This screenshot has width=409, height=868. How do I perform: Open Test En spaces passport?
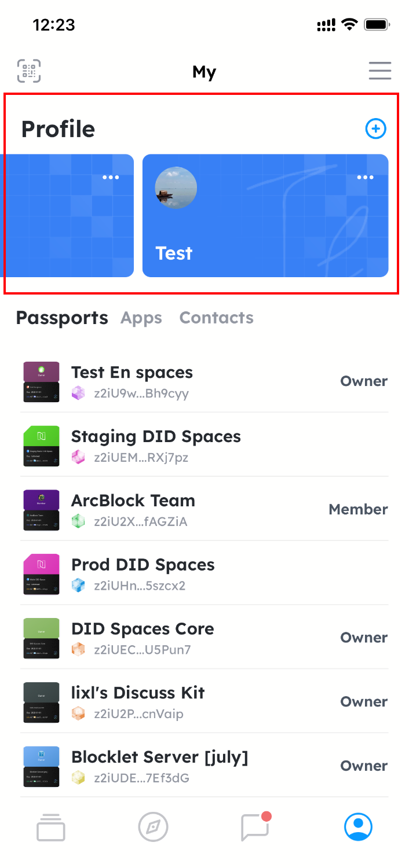pos(132,373)
